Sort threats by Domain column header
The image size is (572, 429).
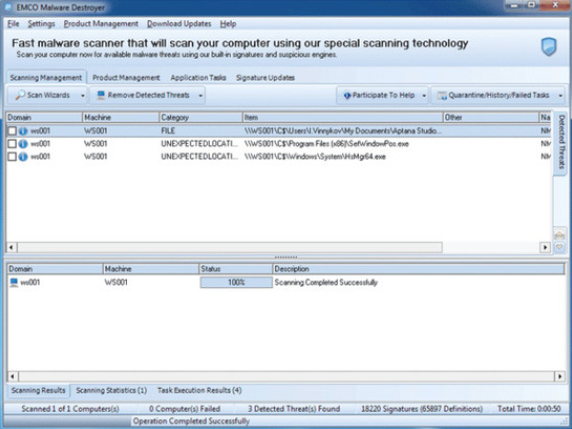[44, 117]
